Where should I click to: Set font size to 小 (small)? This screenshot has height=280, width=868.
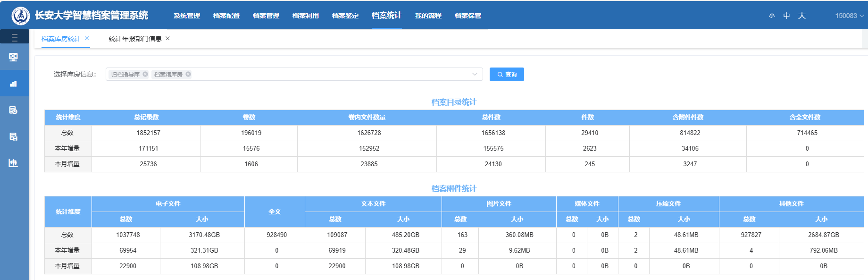(x=772, y=16)
